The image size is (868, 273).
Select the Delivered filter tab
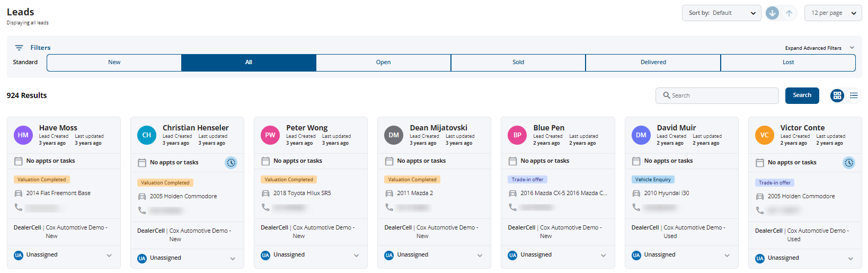click(x=653, y=63)
